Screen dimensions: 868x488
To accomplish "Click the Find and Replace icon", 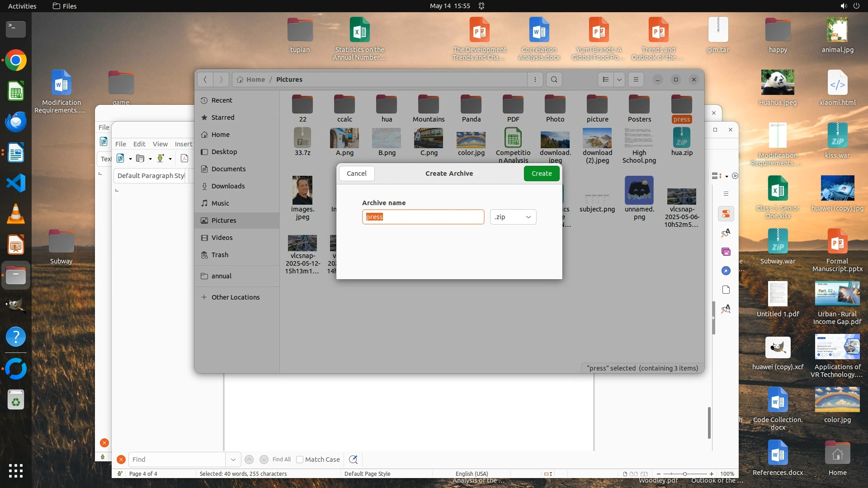I will click(x=353, y=460).
